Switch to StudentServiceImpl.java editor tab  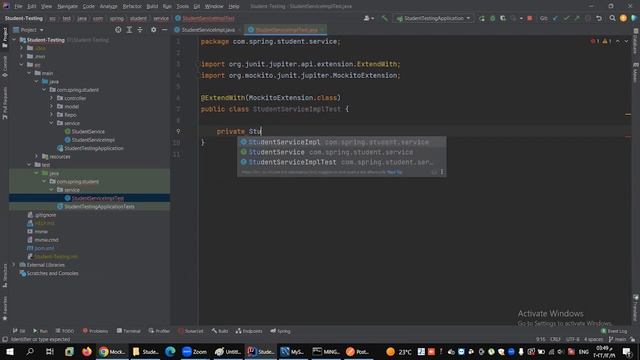click(208, 30)
